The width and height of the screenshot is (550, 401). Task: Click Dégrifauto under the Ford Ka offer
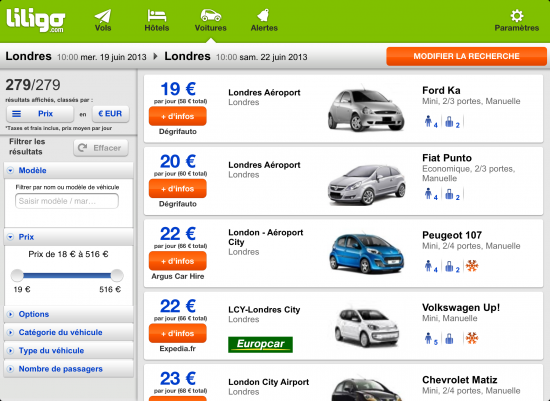pos(177,132)
